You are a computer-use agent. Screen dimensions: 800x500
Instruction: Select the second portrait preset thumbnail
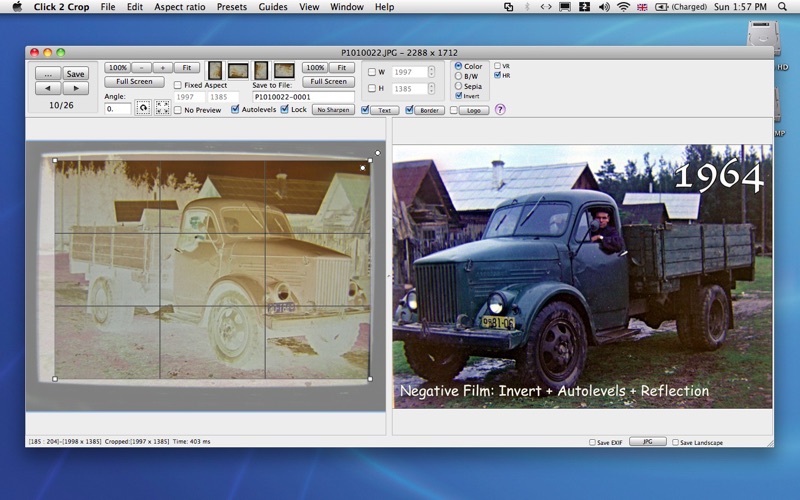pyautogui.click(x=261, y=70)
